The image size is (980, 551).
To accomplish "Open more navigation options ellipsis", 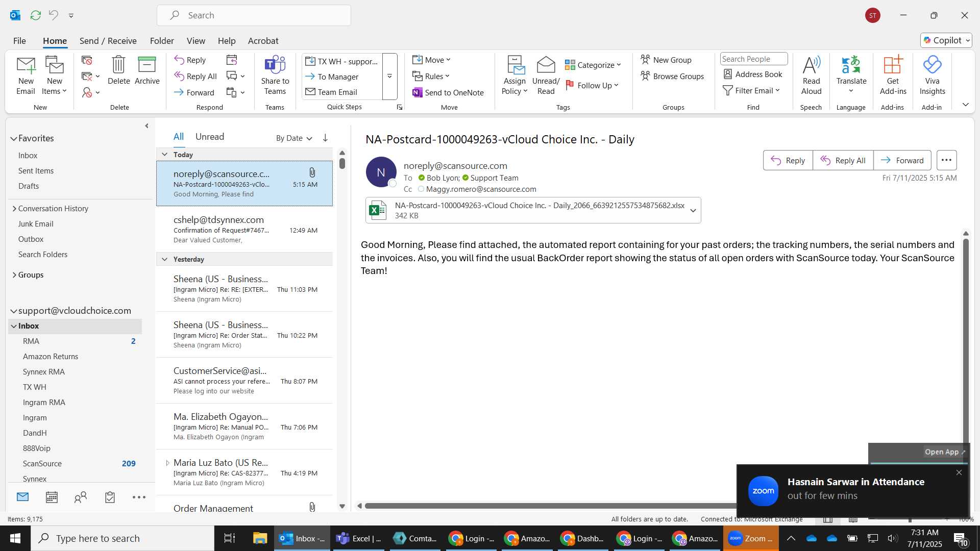I will pos(139,497).
